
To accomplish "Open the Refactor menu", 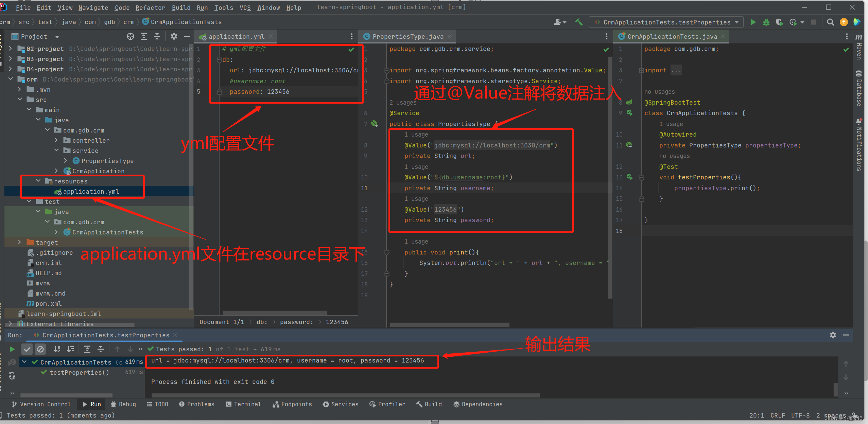I will tap(150, 7).
